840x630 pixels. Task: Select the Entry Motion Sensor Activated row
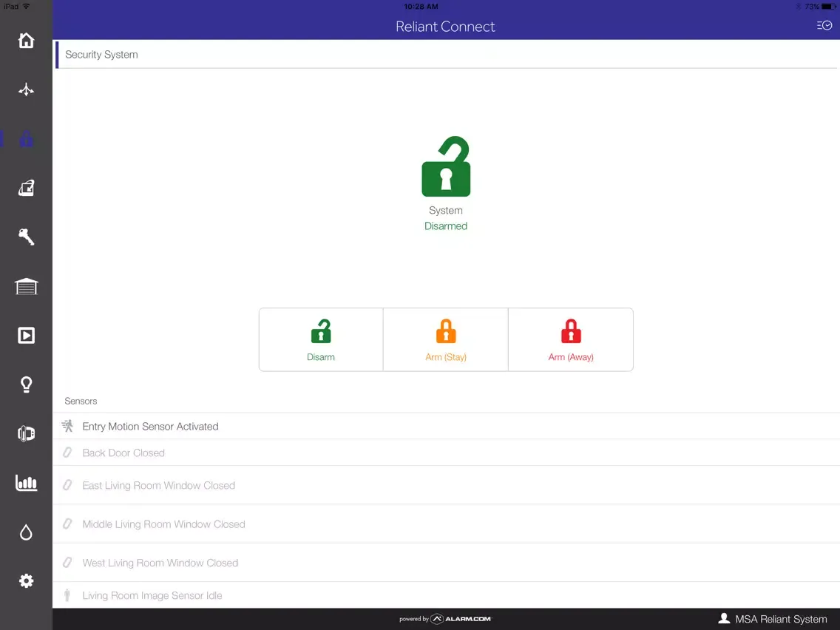tap(447, 426)
